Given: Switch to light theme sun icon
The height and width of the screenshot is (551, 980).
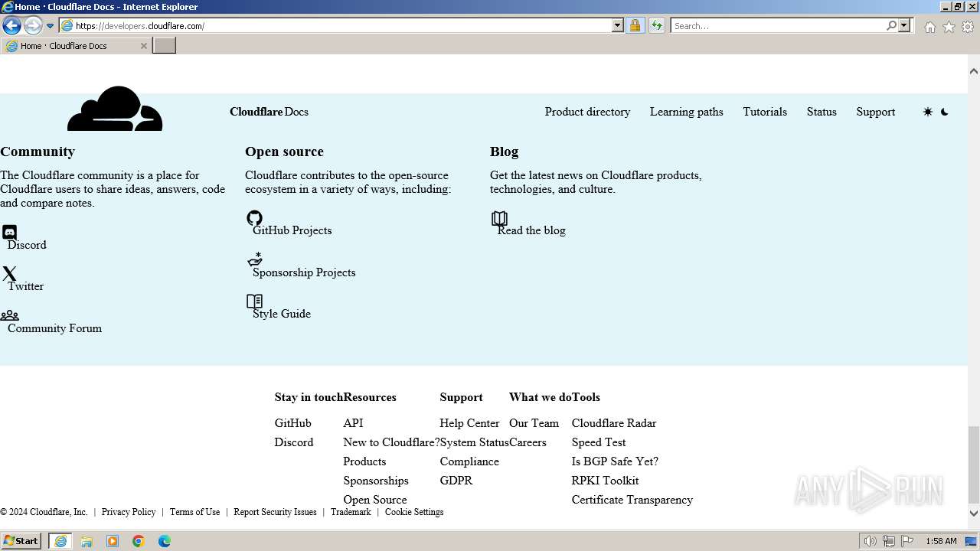Looking at the screenshot, I should point(927,112).
